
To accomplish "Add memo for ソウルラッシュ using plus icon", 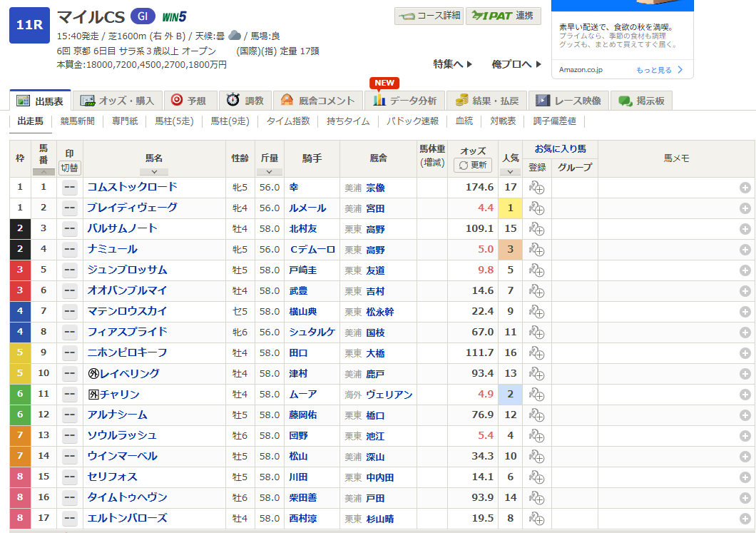I will pyautogui.click(x=745, y=436).
